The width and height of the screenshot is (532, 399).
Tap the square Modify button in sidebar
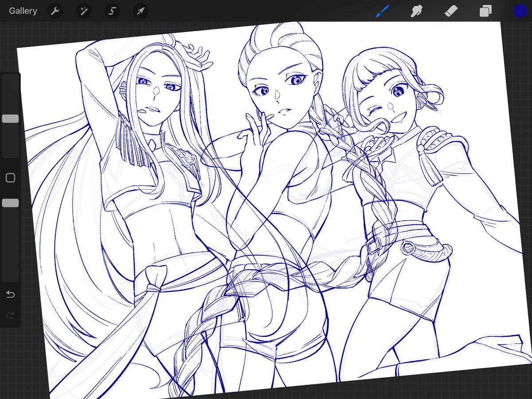click(10, 178)
